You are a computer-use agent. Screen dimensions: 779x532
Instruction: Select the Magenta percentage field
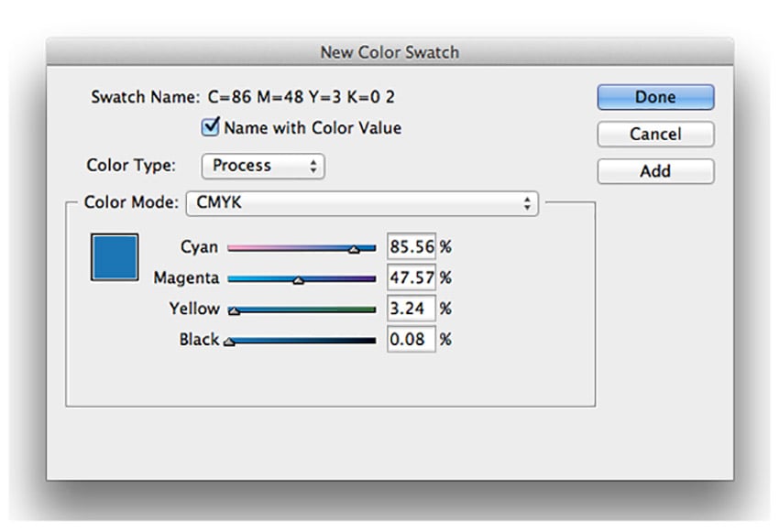pos(410,277)
